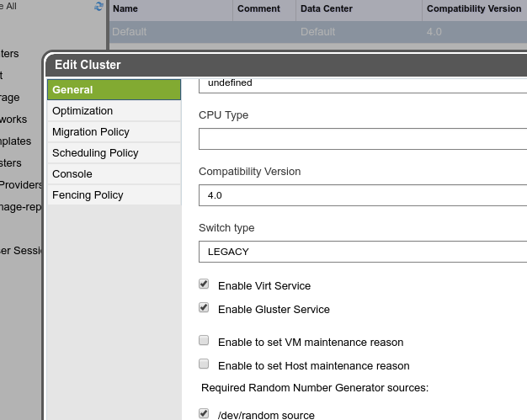
Task: Switch to the Optimization tab
Action: pyautogui.click(x=114, y=111)
